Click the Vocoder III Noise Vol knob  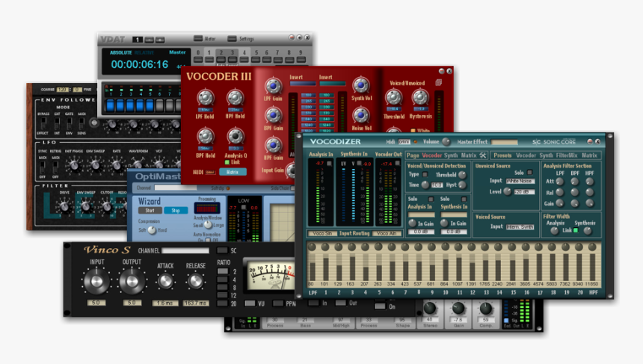point(361,116)
